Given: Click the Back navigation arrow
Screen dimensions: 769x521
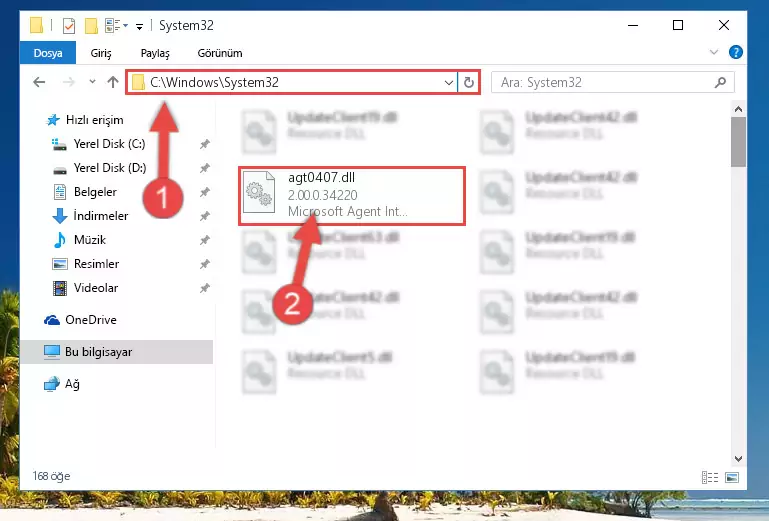Looking at the screenshot, I should [39, 82].
